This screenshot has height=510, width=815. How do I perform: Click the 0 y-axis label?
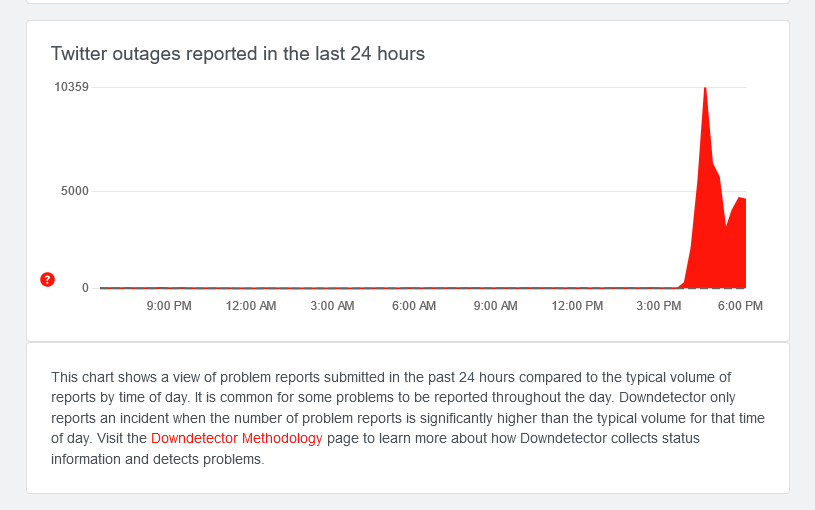pos(85,288)
